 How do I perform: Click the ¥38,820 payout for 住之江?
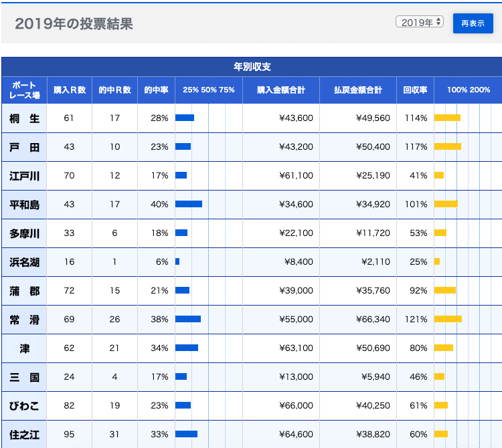coord(373,435)
